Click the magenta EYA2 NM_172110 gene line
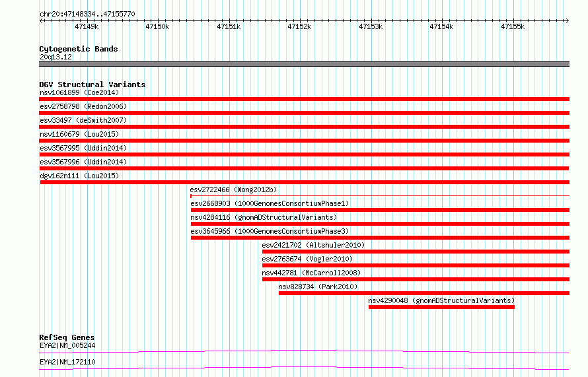The height and width of the screenshot is (377, 588). [x=304, y=368]
